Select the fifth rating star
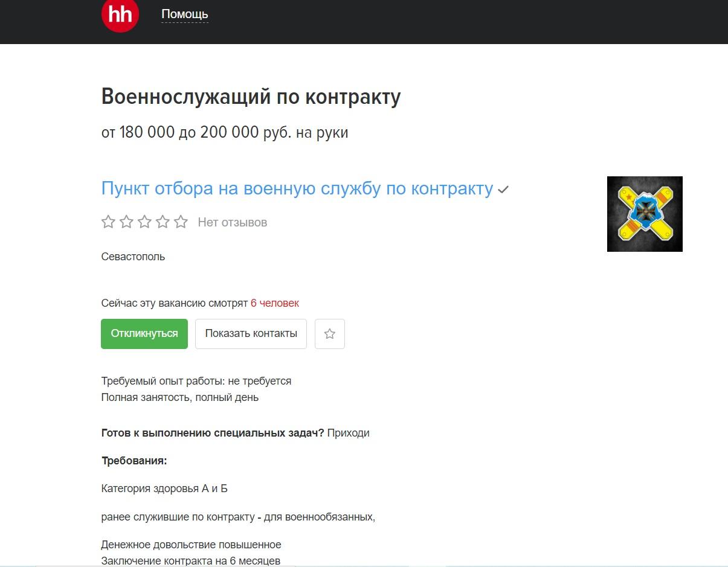This screenshot has height=567, width=728. (181, 222)
